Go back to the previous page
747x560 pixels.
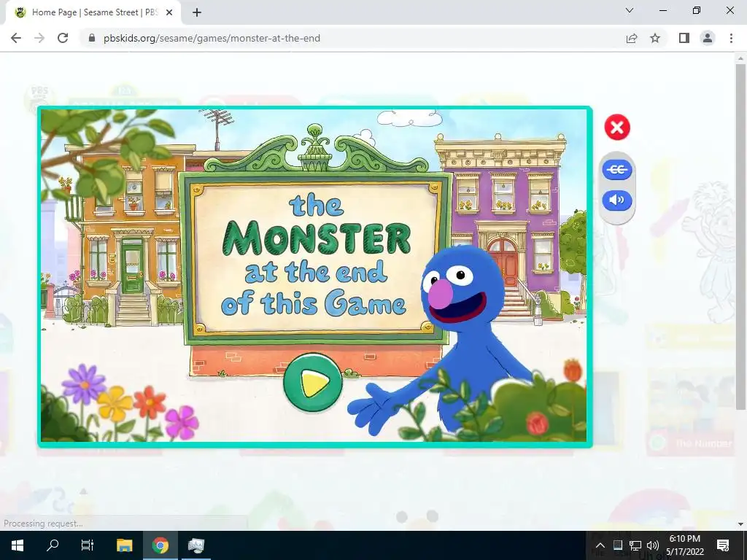point(16,38)
